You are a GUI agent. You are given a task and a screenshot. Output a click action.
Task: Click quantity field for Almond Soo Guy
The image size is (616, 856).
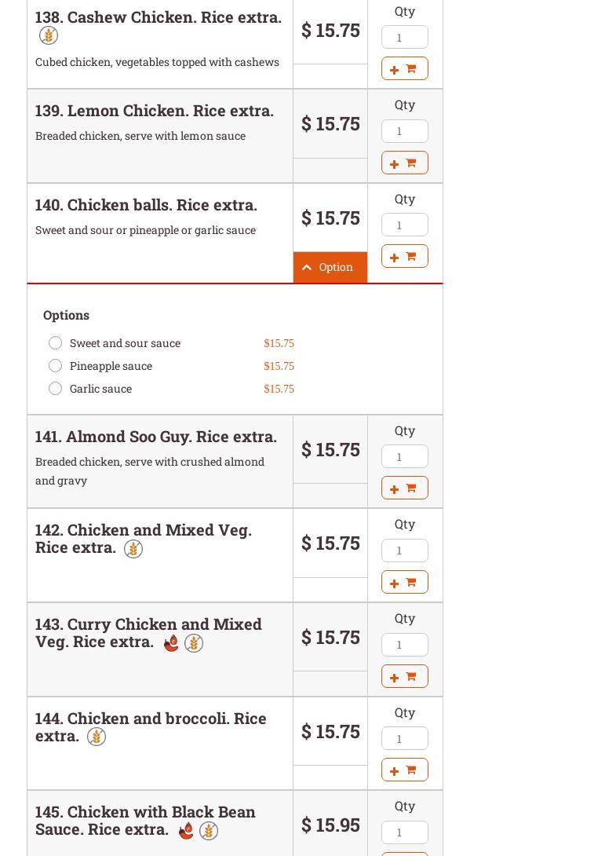[404, 456]
